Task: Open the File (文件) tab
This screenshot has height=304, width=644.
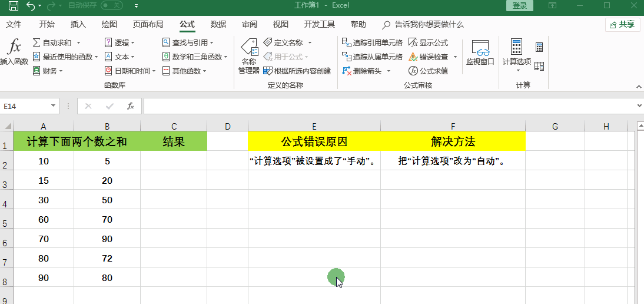Action: click(14, 24)
